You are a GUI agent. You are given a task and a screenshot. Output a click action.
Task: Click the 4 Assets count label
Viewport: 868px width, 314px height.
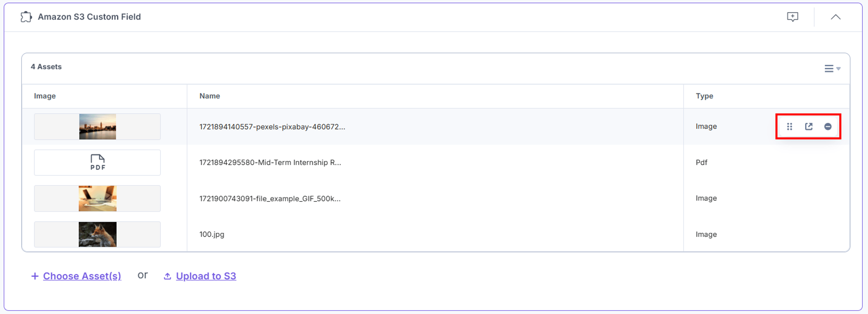pos(46,67)
